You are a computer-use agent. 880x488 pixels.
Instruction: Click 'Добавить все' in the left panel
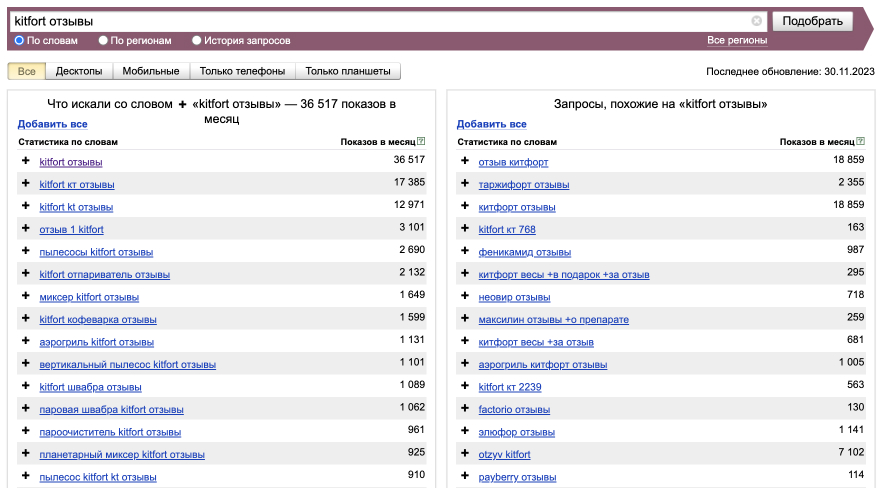(x=52, y=124)
